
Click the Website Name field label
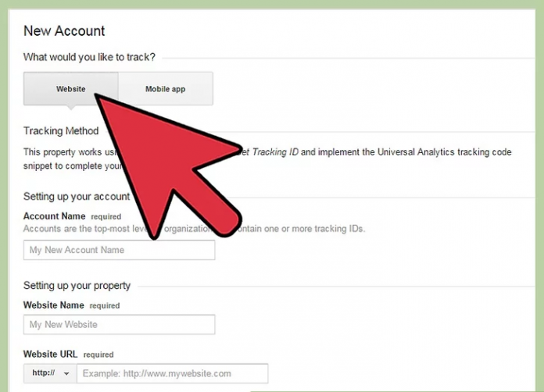click(55, 305)
